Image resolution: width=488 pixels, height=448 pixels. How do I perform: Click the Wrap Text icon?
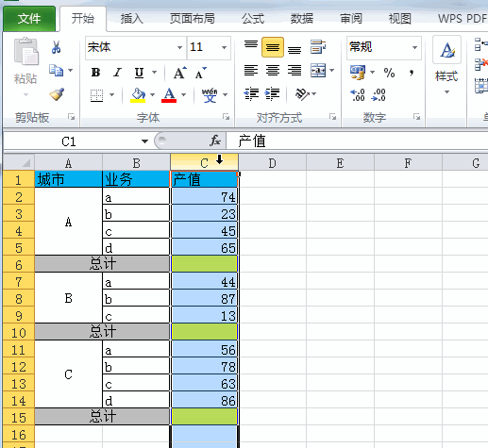tap(318, 47)
